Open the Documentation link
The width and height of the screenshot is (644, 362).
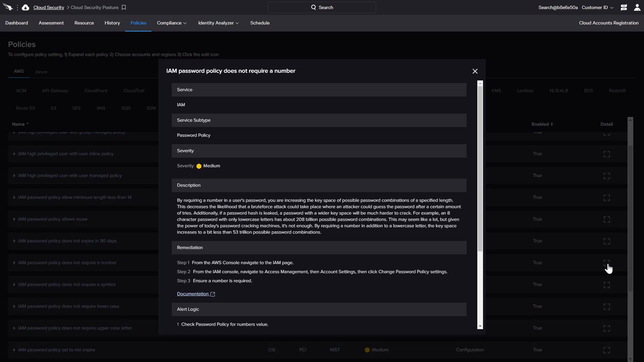[193, 294]
